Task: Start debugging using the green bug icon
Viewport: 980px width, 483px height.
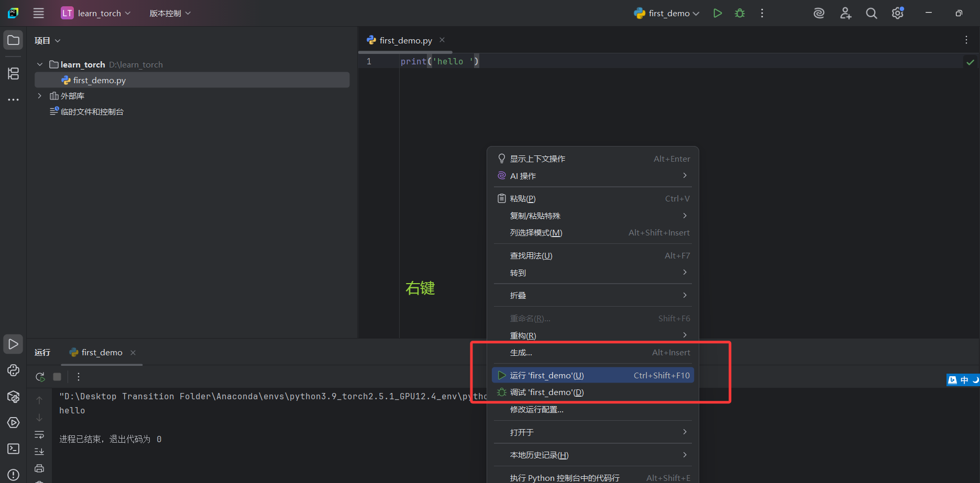Action: (x=739, y=13)
